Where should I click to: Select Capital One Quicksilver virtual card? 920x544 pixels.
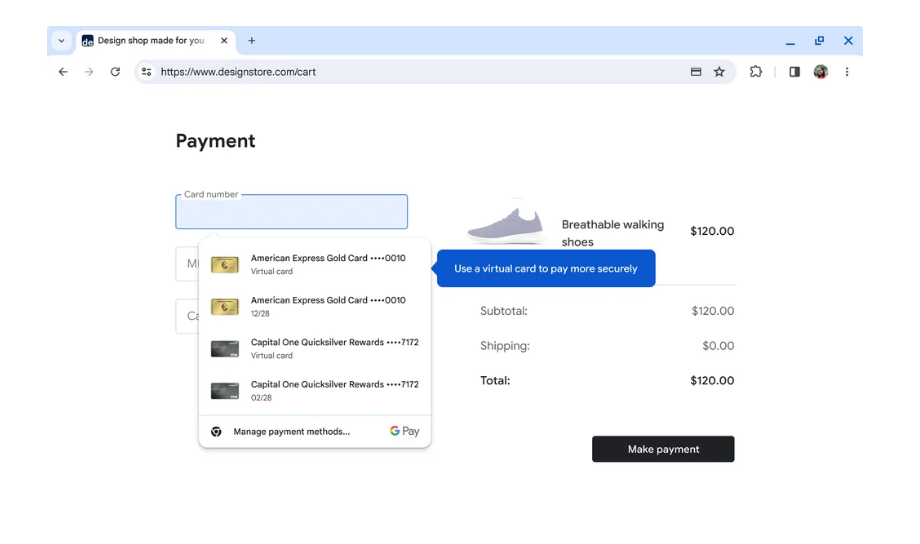315,348
